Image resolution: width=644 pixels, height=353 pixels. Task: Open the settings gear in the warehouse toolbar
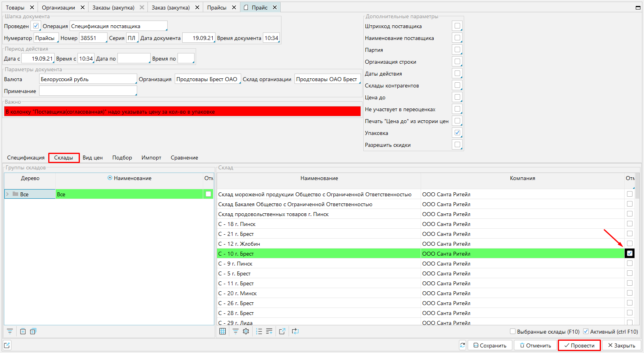coord(246,332)
